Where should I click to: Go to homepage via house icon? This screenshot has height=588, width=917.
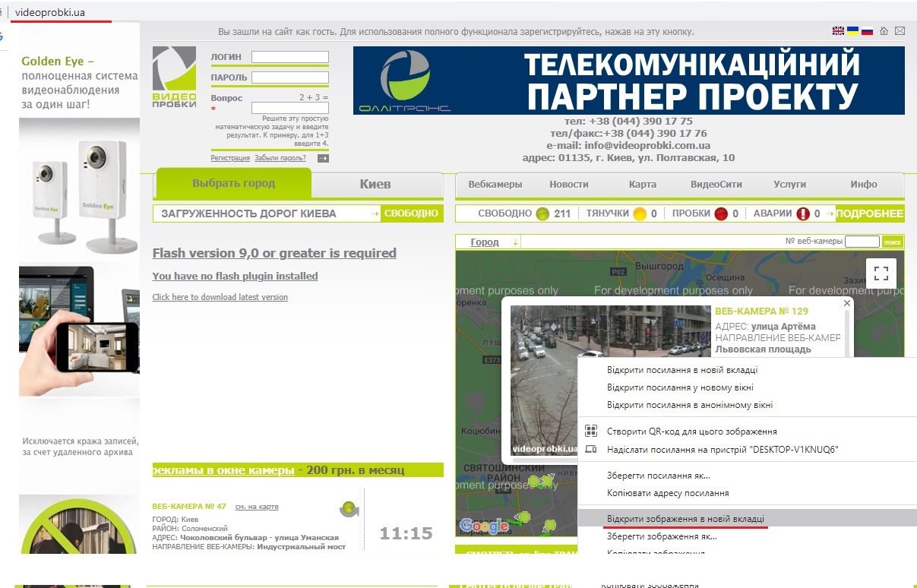tap(884, 31)
